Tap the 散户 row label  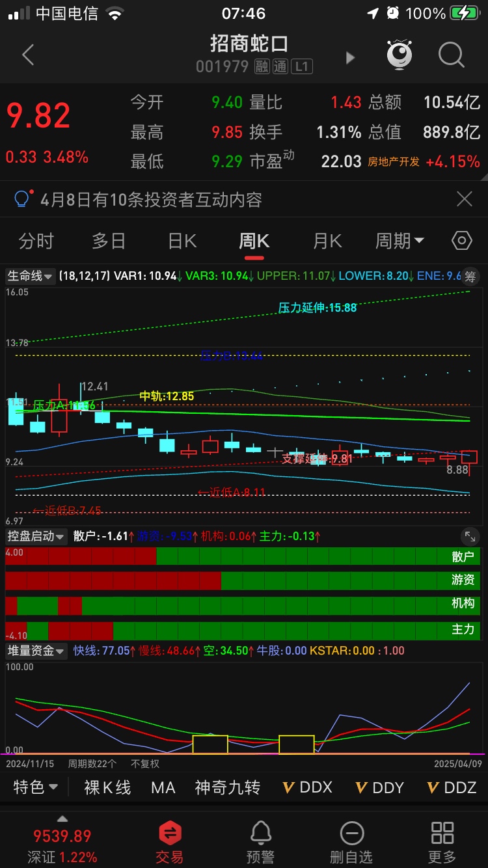pos(463,556)
